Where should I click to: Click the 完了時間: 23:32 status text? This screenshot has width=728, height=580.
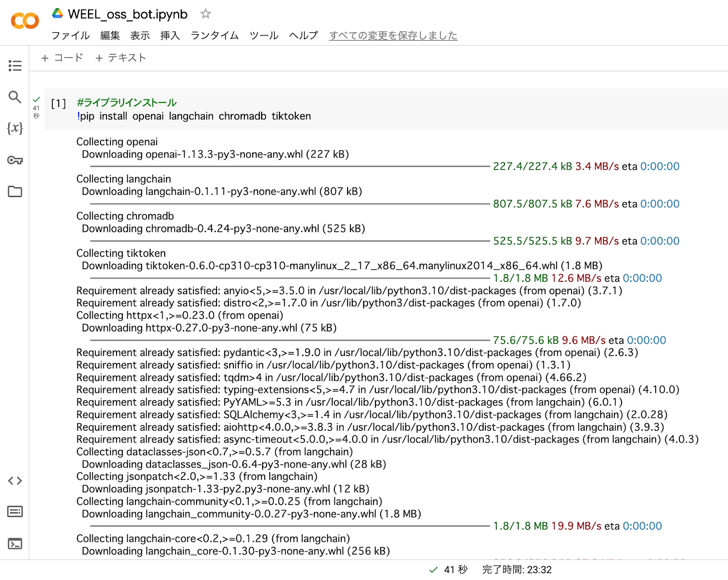[517, 570]
